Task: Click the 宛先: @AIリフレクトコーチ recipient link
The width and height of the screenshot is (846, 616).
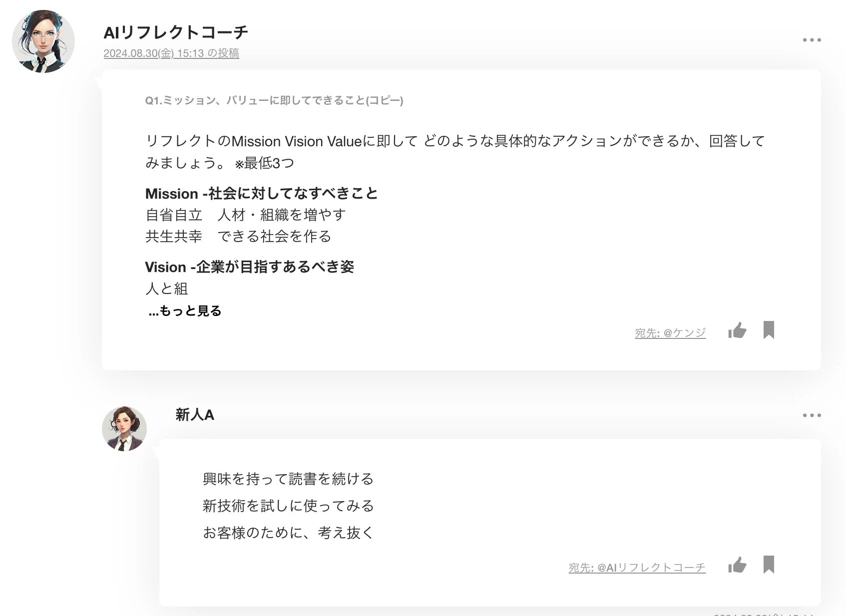Action: (x=637, y=568)
